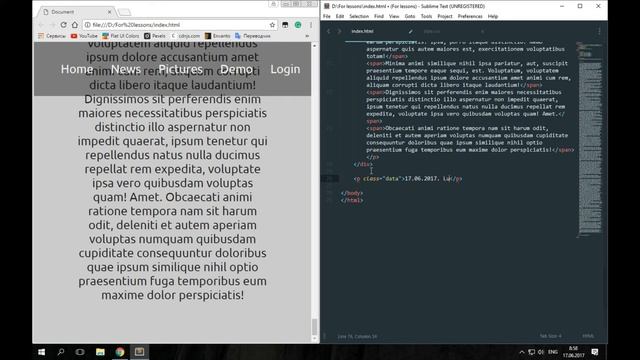This screenshot has height=360, width=640.
Task: Open the Flat UI Colors bookmark
Action: [x=121, y=36]
